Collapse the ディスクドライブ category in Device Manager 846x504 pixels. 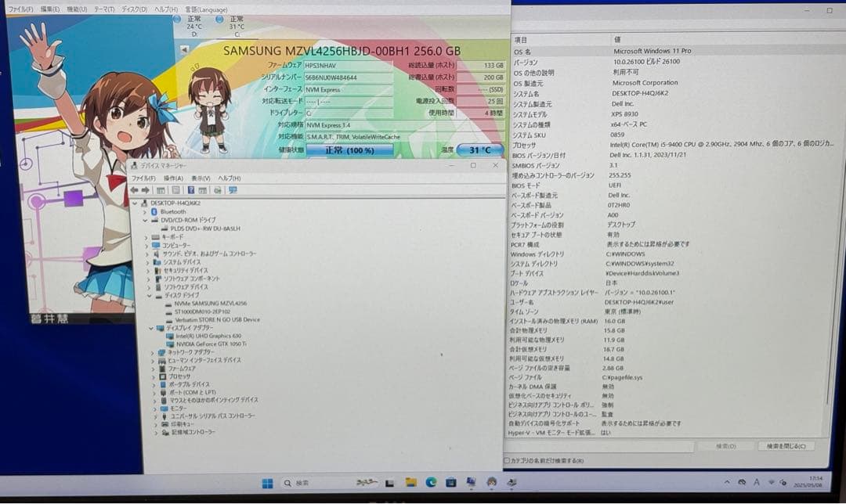pos(150,294)
